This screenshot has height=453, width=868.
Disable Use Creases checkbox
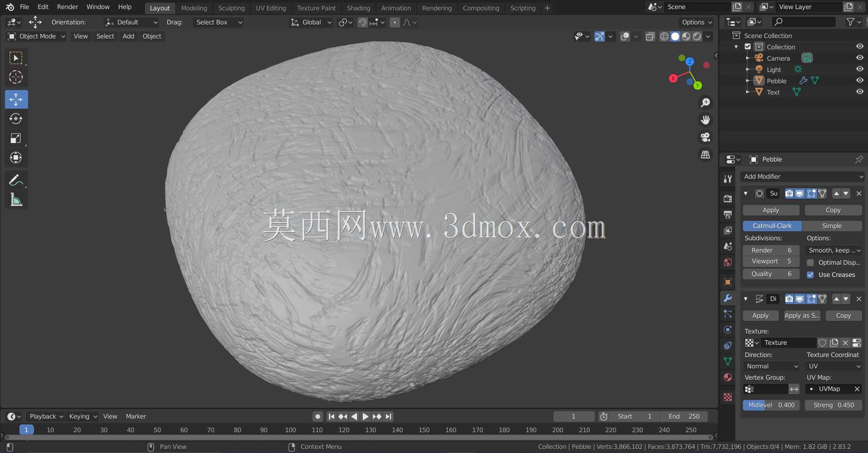(810, 275)
